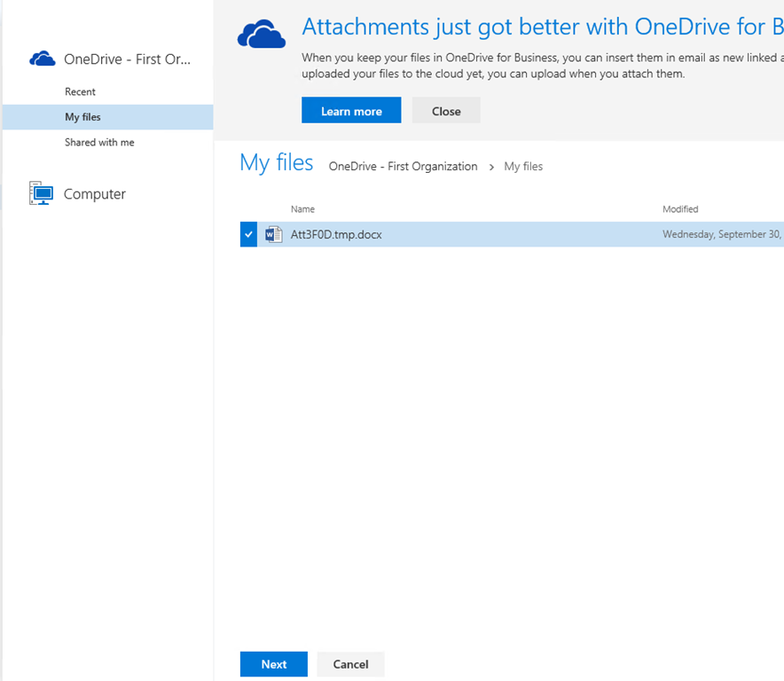784x681 pixels.
Task: Cancel the file selection
Action: 350,663
